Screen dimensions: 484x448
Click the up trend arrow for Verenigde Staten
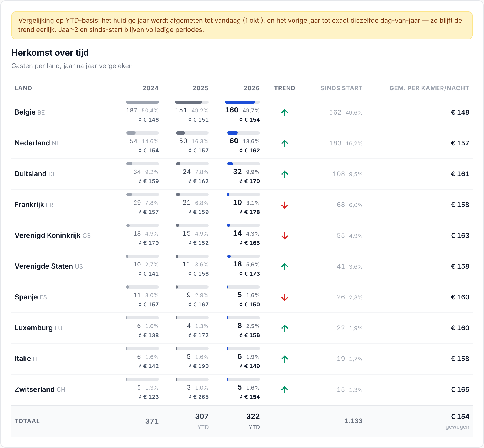[x=285, y=266]
